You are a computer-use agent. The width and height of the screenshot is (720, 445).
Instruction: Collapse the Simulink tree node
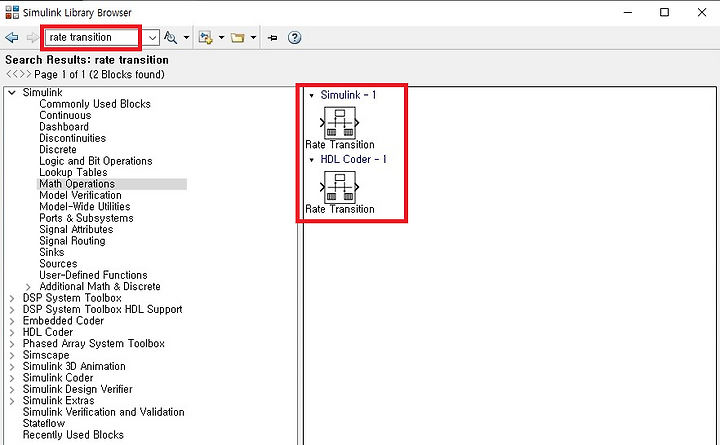(12, 93)
